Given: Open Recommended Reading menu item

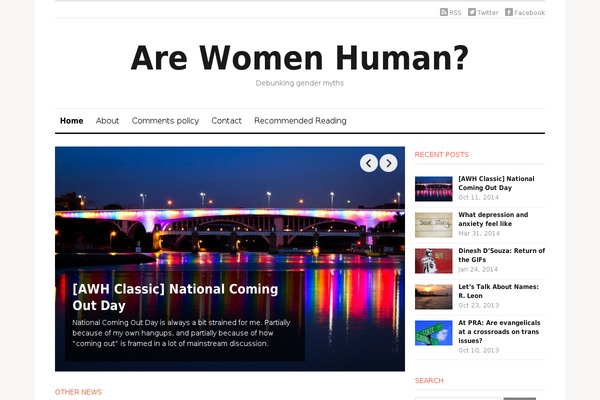Looking at the screenshot, I should click(x=300, y=121).
